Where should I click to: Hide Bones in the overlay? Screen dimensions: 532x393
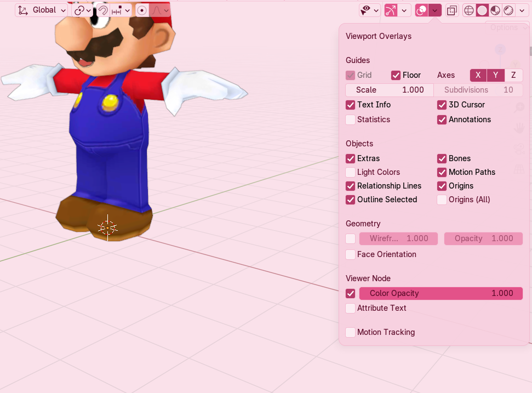pos(442,158)
